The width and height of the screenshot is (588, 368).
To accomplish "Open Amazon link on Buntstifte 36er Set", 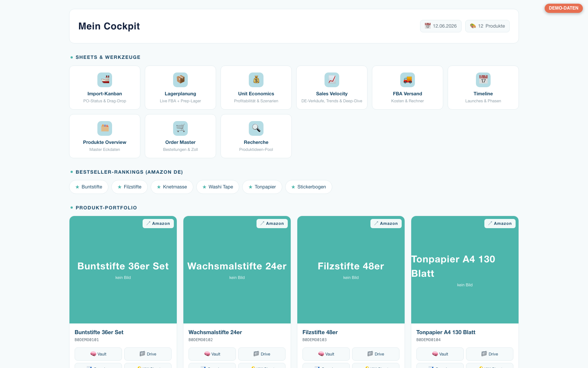I will (x=158, y=223).
